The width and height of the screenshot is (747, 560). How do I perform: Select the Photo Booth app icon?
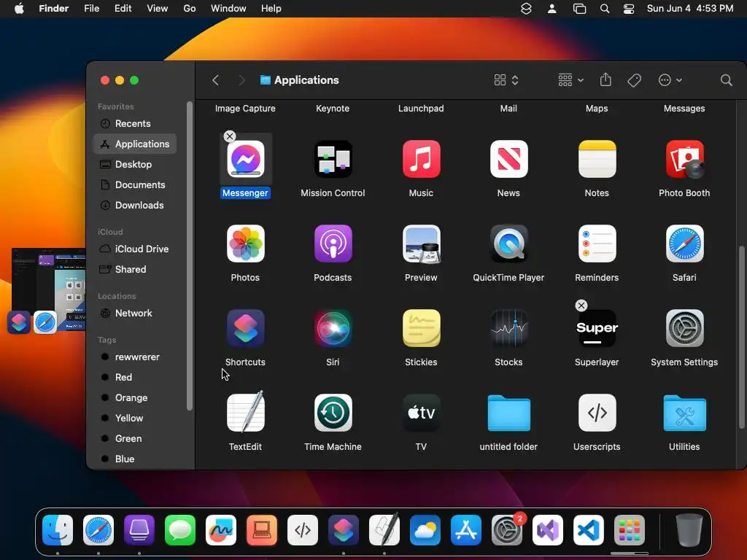684,159
